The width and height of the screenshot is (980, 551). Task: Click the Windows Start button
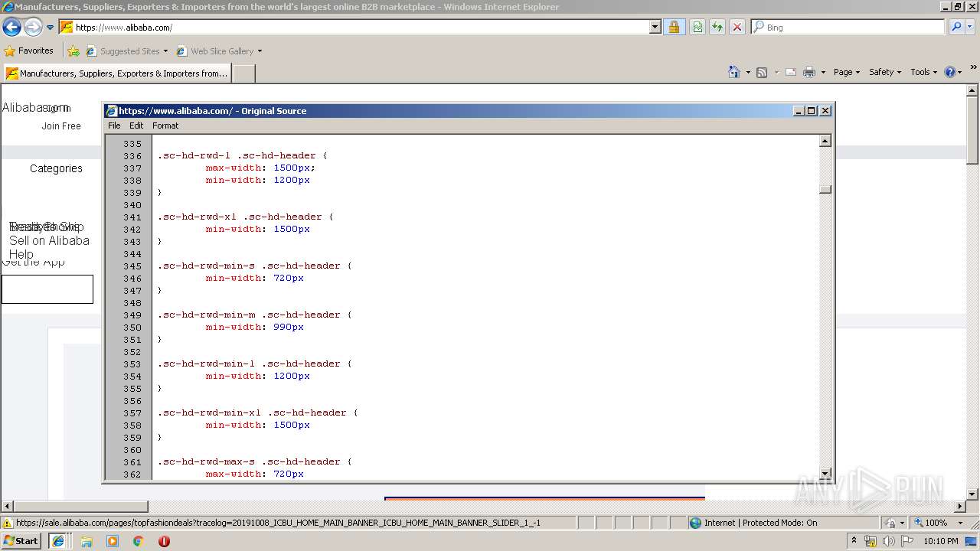point(21,541)
